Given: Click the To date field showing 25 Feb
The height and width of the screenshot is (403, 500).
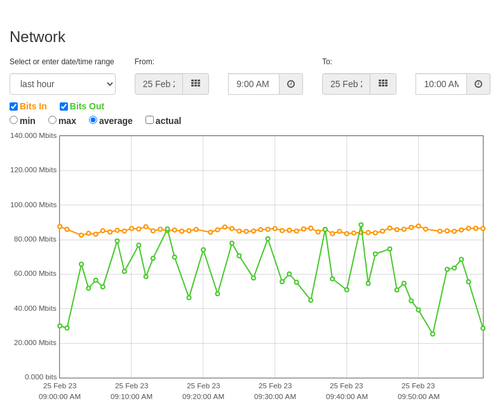Looking at the screenshot, I should coord(346,84).
